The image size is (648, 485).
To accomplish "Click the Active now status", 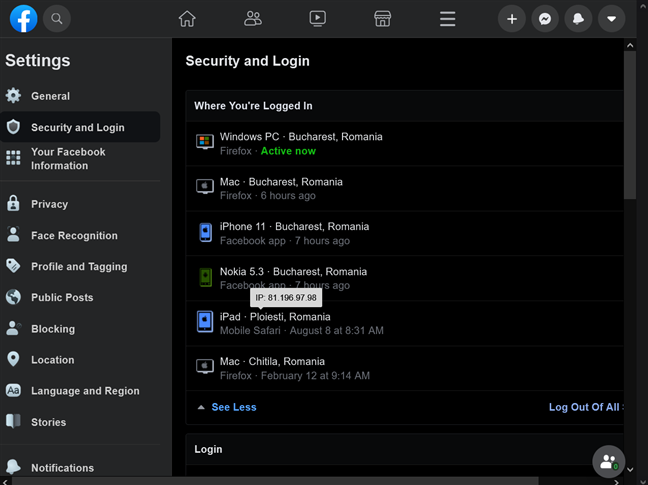I will click(288, 151).
